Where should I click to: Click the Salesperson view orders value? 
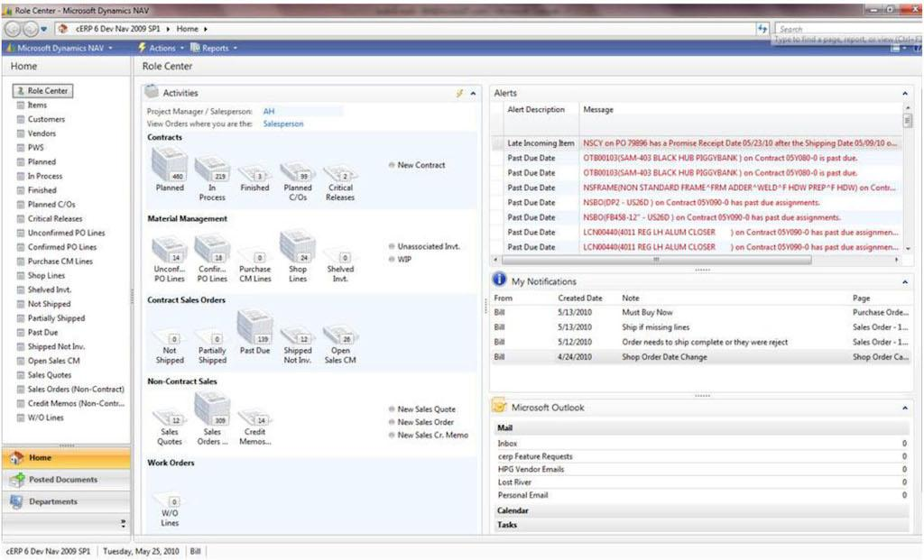click(x=282, y=124)
